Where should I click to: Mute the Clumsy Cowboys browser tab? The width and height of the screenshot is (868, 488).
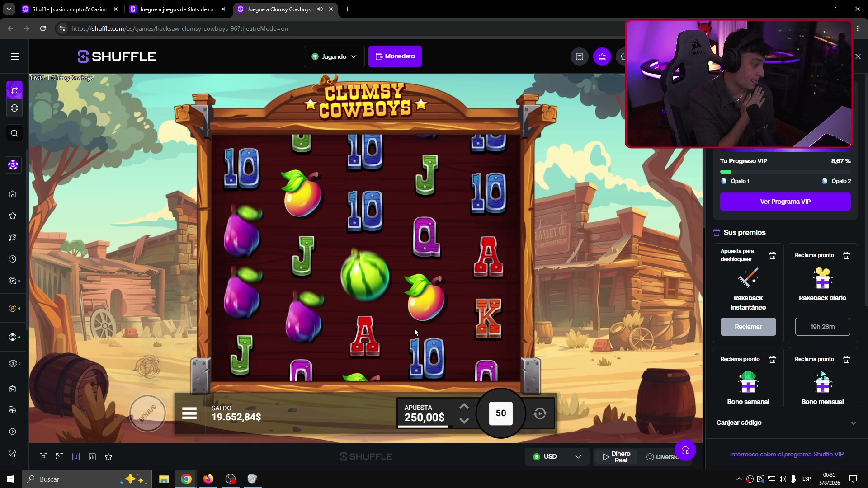click(x=320, y=9)
